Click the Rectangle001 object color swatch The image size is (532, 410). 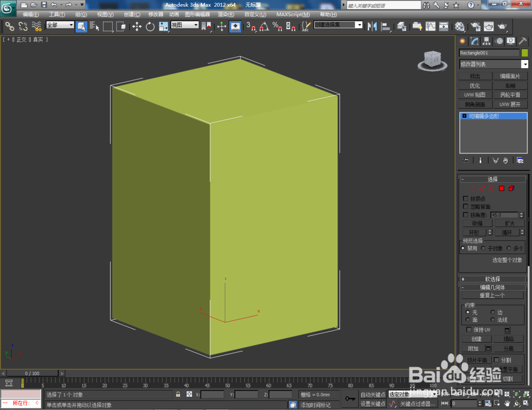[526, 53]
